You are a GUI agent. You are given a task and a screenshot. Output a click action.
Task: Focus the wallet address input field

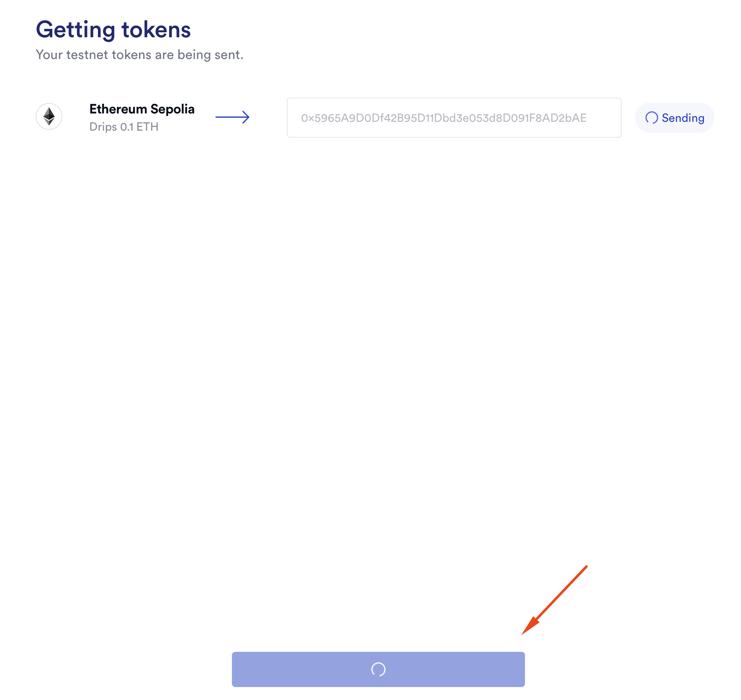click(454, 118)
